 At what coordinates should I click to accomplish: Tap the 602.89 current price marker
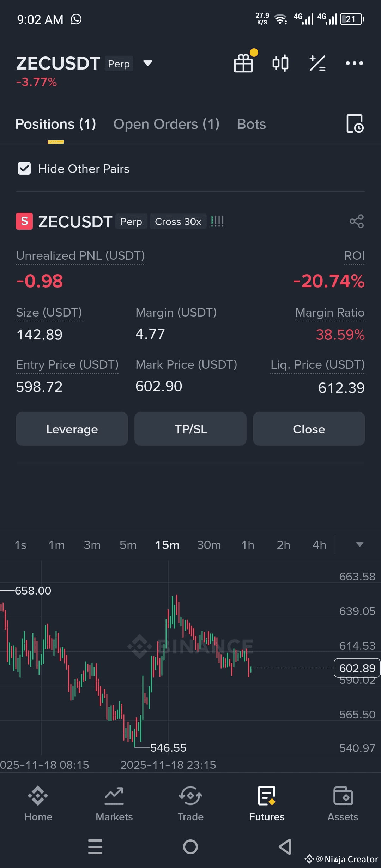coord(357,668)
